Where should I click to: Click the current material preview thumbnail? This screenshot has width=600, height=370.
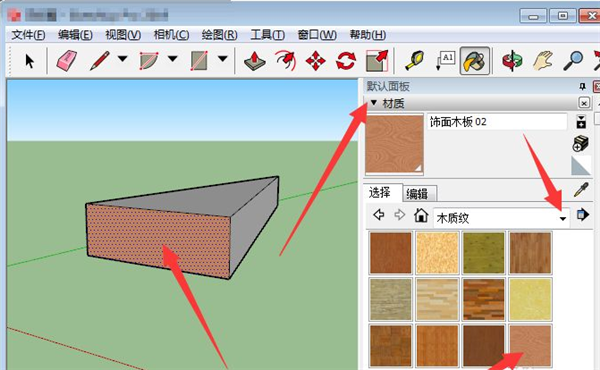pos(395,145)
